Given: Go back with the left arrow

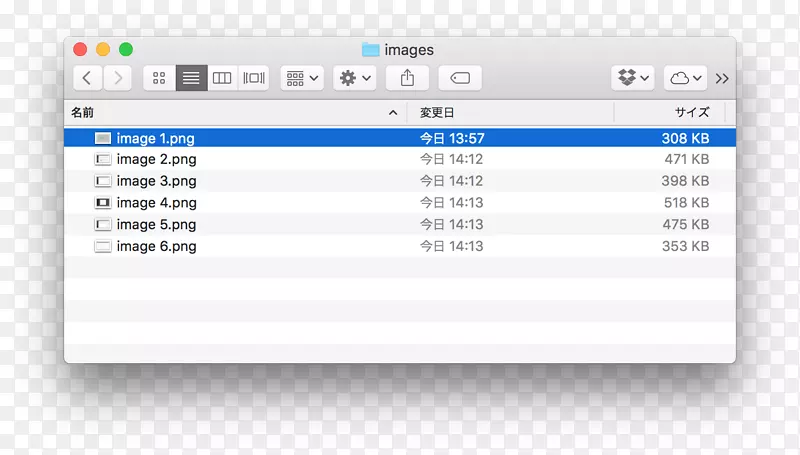Looking at the screenshot, I should (87, 78).
